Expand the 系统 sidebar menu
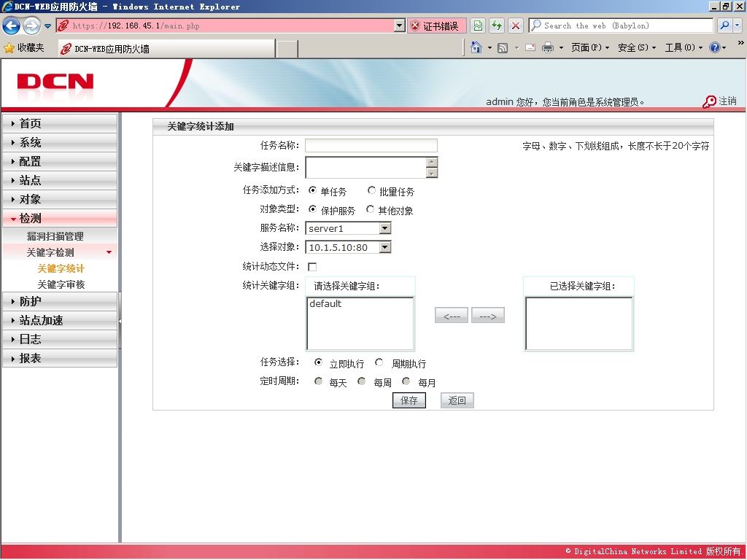 (x=60, y=142)
